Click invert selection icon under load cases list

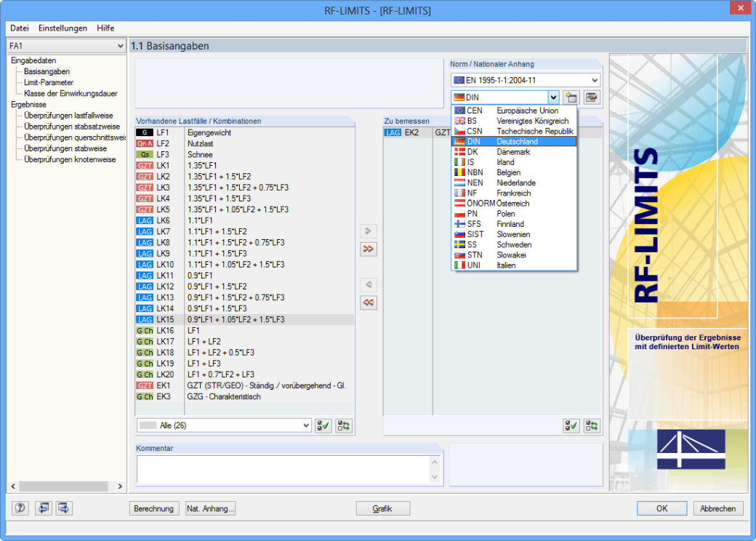[x=344, y=425]
